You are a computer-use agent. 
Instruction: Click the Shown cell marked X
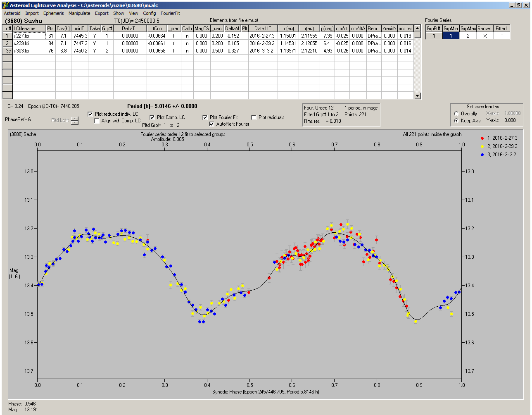coord(484,36)
